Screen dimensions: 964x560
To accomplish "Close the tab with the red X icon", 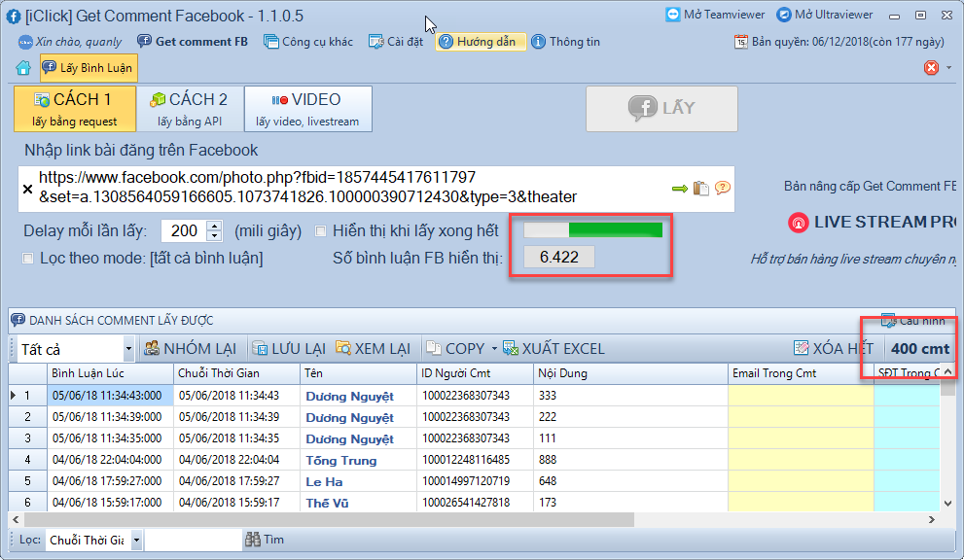I will [932, 68].
